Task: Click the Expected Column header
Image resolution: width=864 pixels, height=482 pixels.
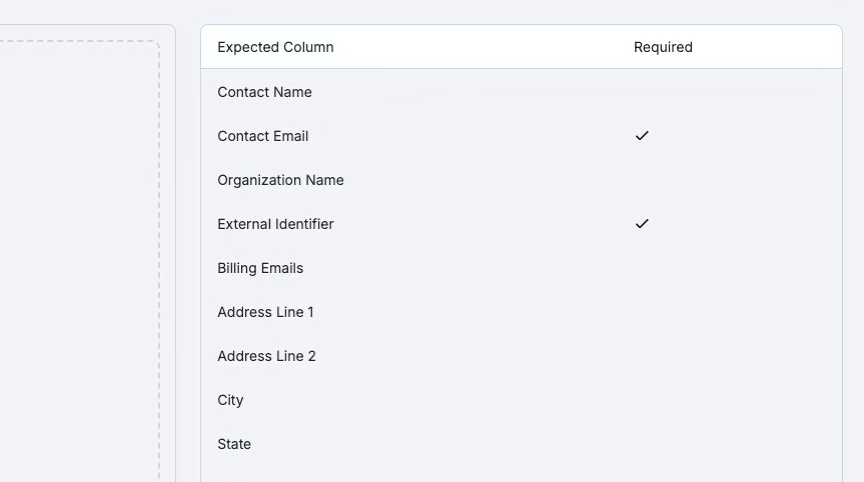Action: click(275, 47)
